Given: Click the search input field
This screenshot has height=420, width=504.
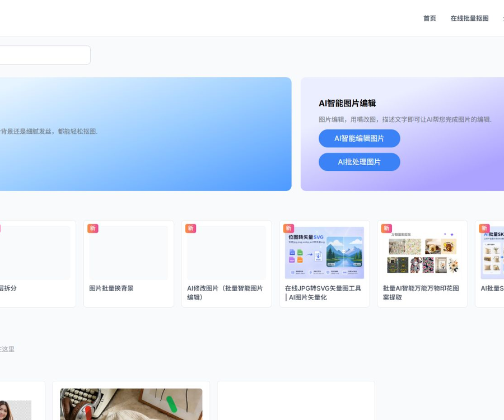Looking at the screenshot, I should tap(45, 55).
